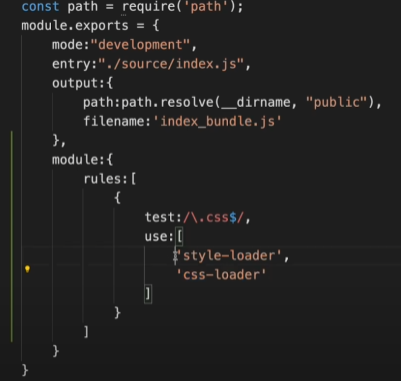Click the mode: property key
This screenshot has height=381, width=401.
click(x=71, y=45)
